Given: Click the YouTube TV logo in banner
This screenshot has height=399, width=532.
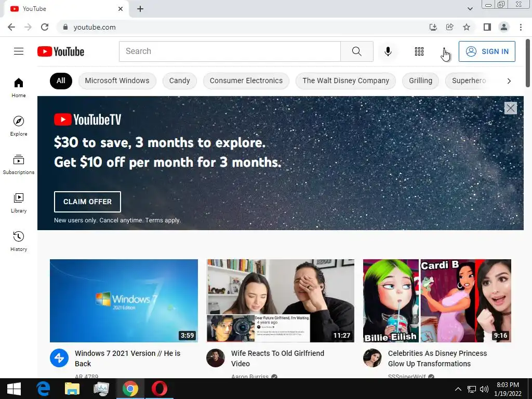Looking at the screenshot, I should pos(87,119).
